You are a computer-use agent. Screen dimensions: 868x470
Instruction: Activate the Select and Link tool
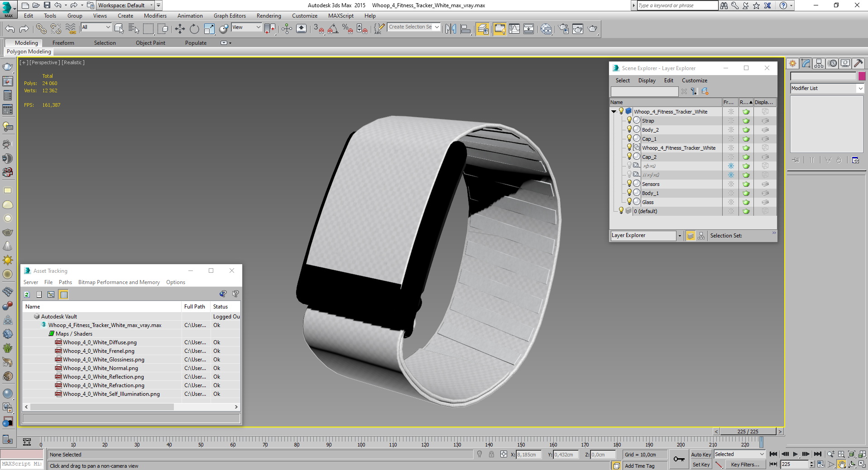pos(41,29)
